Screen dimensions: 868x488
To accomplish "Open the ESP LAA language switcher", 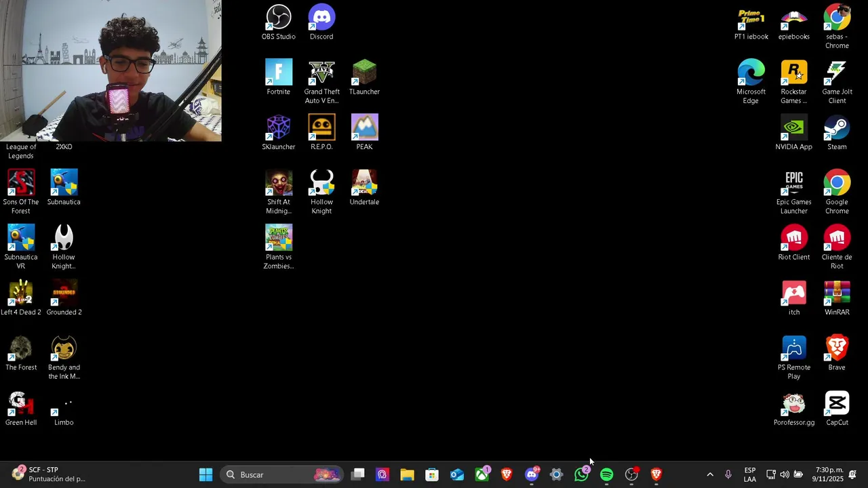I will (x=750, y=474).
